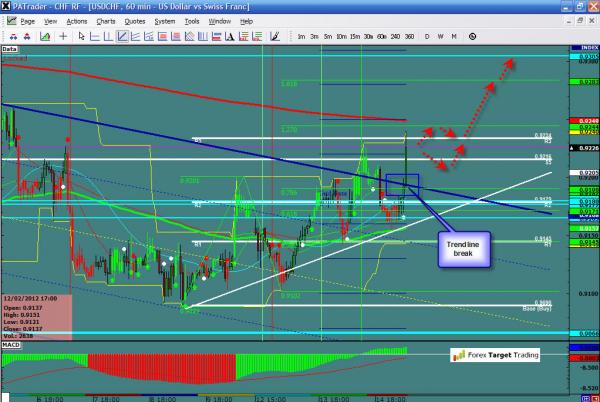Toggle the 1m timeframe

(x=301, y=36)
